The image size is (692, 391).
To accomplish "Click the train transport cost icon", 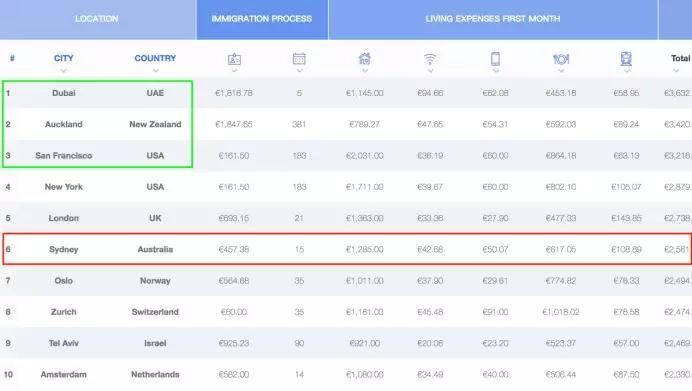I will 626,58.
